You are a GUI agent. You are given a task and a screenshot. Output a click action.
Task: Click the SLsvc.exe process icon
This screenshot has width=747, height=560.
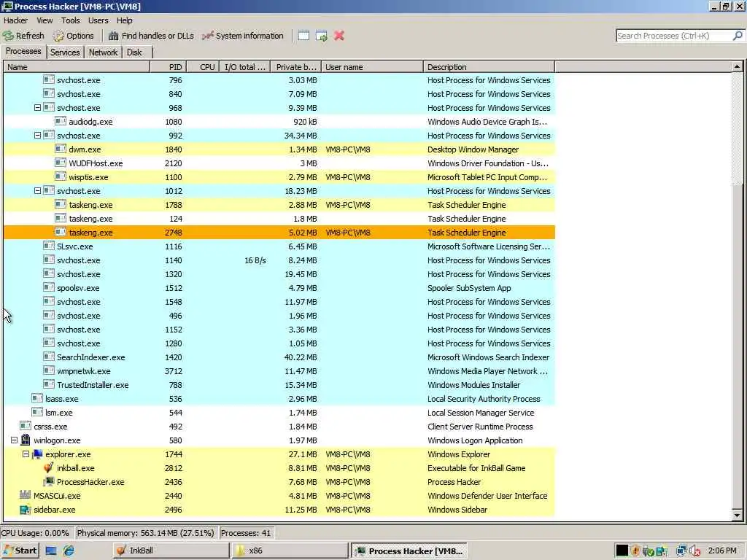pos(49,246)
